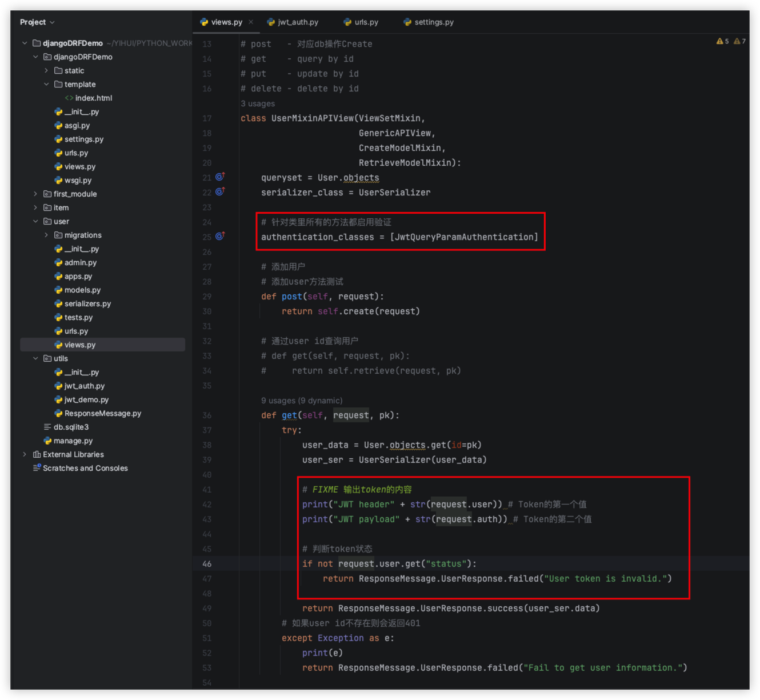Select Scratches and Consoles node
Image resolution: width=760 pixels, height=700 pixels.
85,468
